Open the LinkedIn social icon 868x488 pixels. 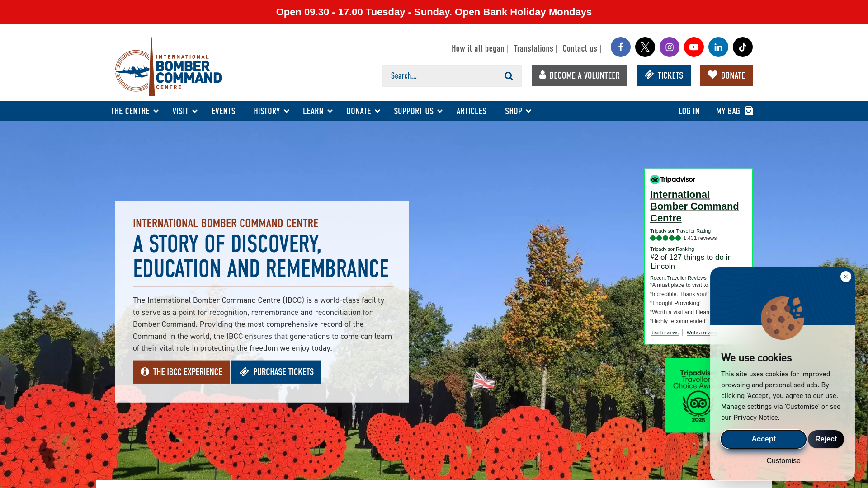click(x=718, y=47)
